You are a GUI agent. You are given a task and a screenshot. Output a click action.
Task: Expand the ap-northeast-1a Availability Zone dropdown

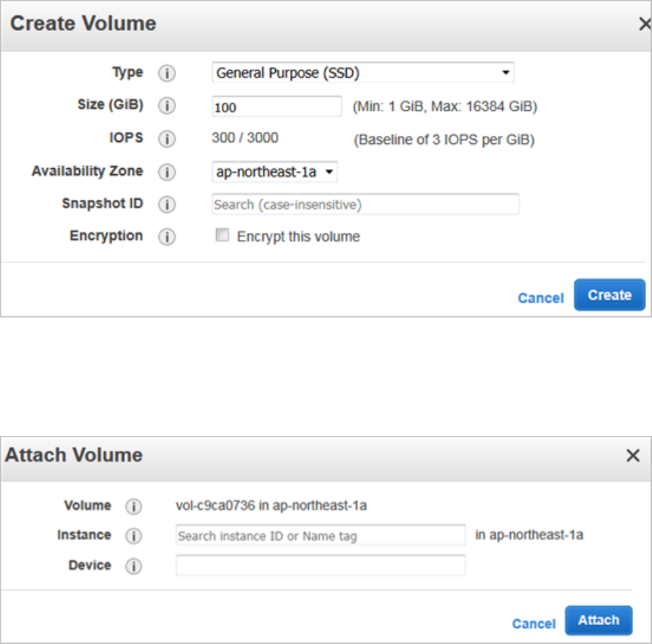[274, 172]
